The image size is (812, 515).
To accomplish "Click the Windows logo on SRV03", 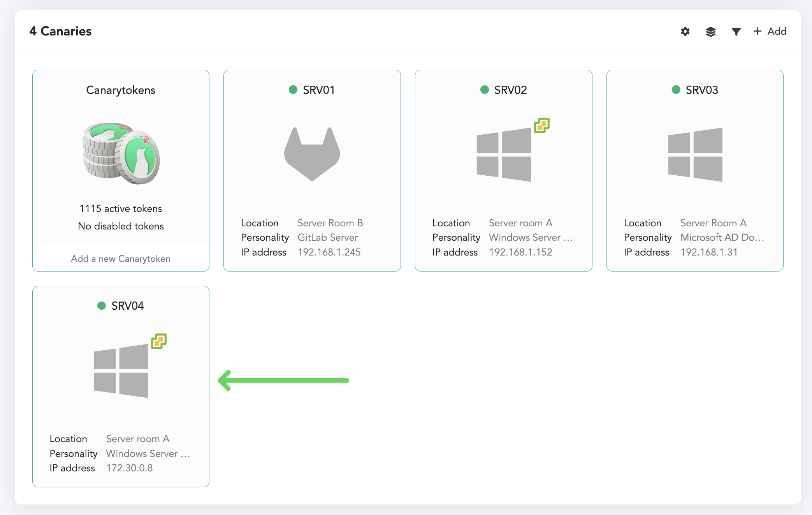I will 695,155.
